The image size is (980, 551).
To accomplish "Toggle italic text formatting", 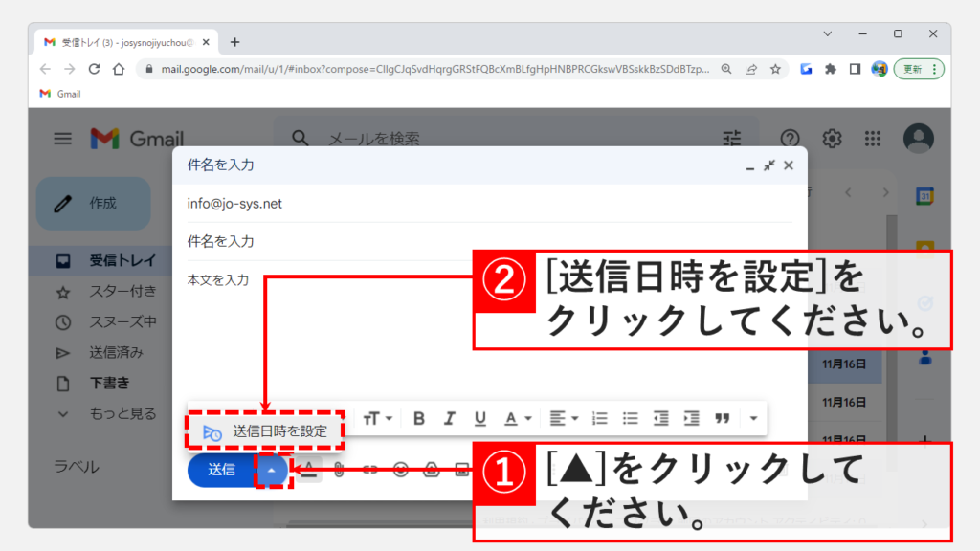I will point(450,419).
